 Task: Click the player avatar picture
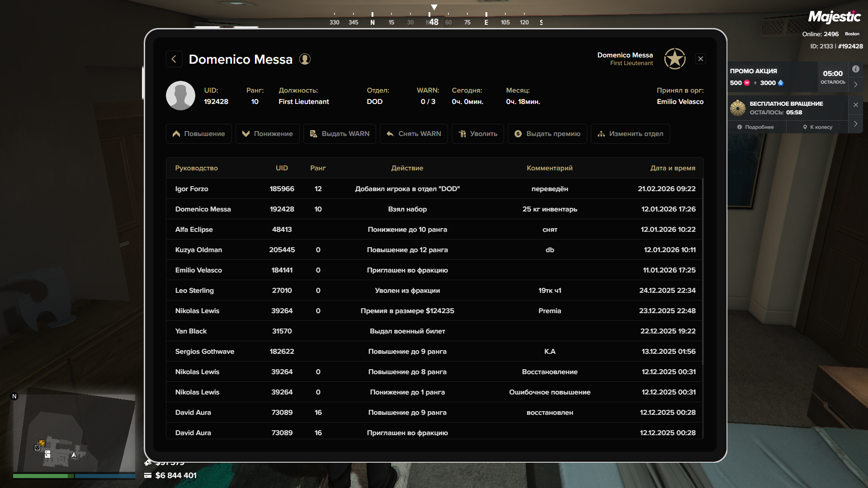tap(180, 96)
